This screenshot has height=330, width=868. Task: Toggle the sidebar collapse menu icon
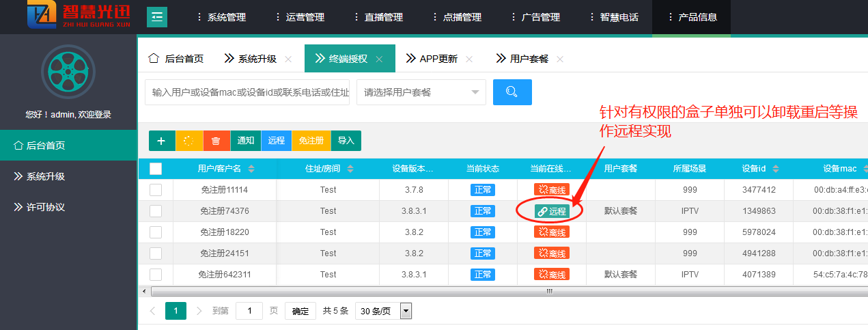157,17
